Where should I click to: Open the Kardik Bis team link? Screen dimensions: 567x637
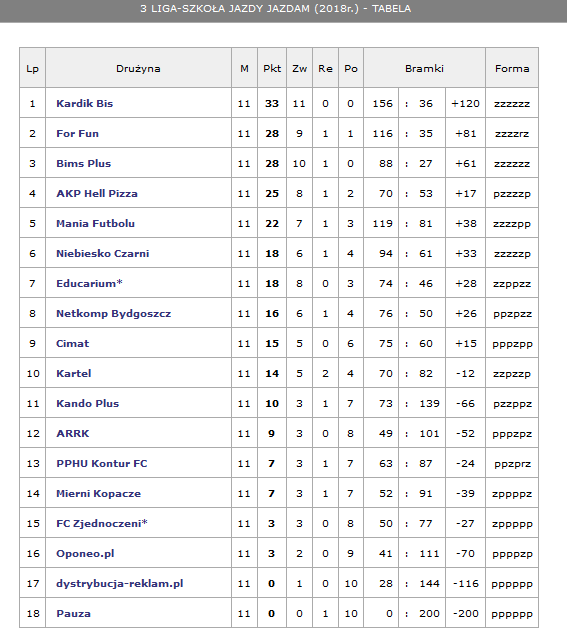click(x=84, y=104)
